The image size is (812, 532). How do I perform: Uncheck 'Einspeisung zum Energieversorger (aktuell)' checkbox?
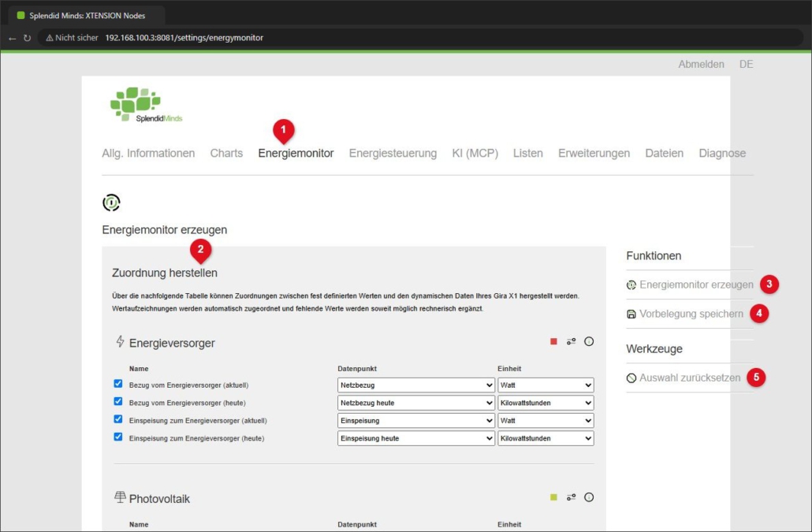point(118,419)
